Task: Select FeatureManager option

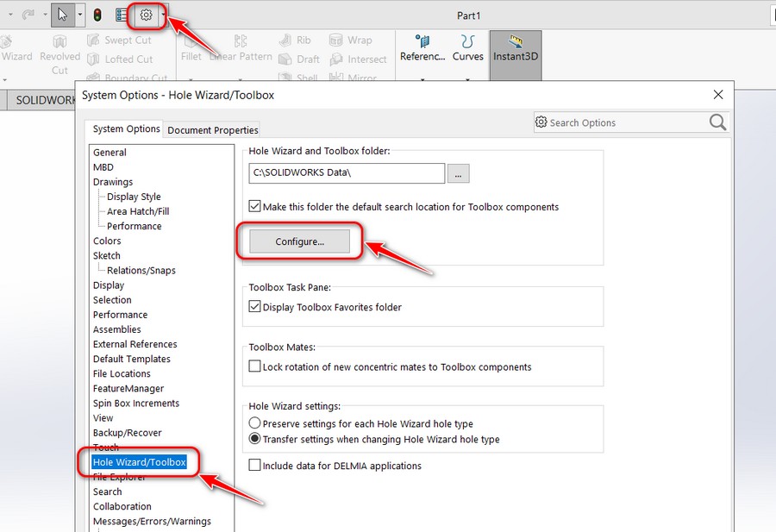Action: pos(128,389)
